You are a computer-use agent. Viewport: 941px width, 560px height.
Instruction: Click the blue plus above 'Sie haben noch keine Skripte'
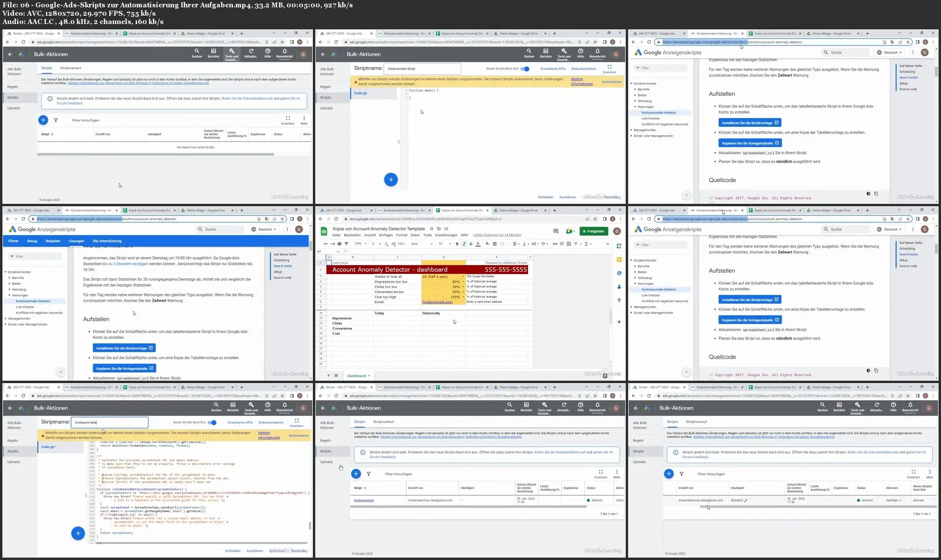(43, 120)
